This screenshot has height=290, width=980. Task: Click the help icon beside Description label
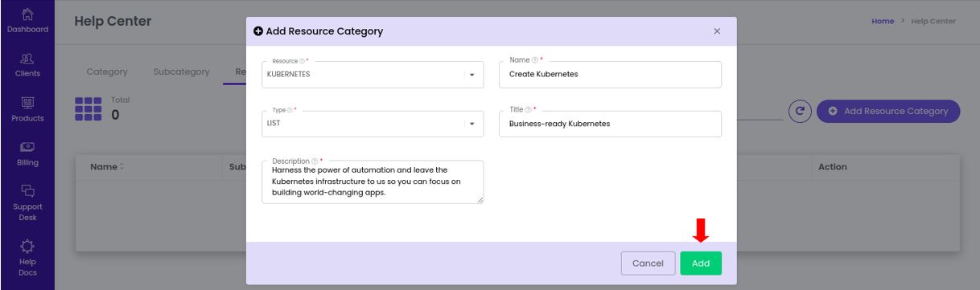[x=315, y=161]
